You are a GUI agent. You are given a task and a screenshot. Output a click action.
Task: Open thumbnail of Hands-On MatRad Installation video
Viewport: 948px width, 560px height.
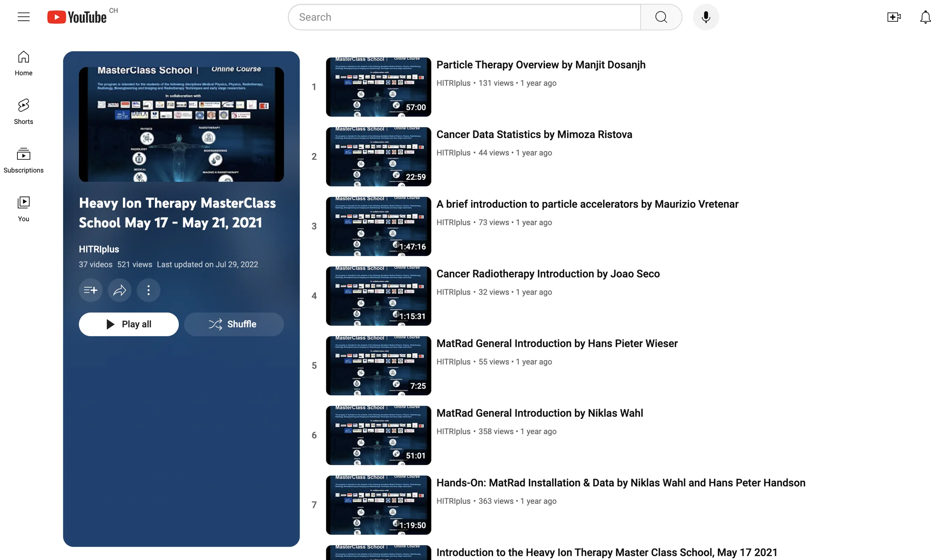coord(378,505)
